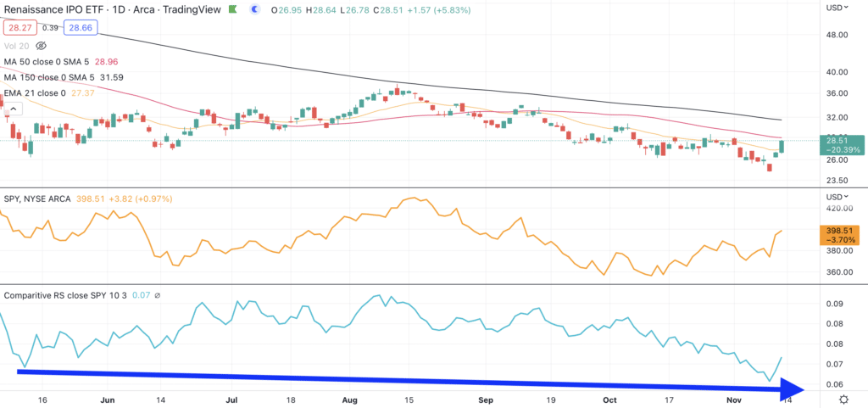The image size is (868, 408).
Task: Click the 32.00 price axis label
Action: [837, 118]
